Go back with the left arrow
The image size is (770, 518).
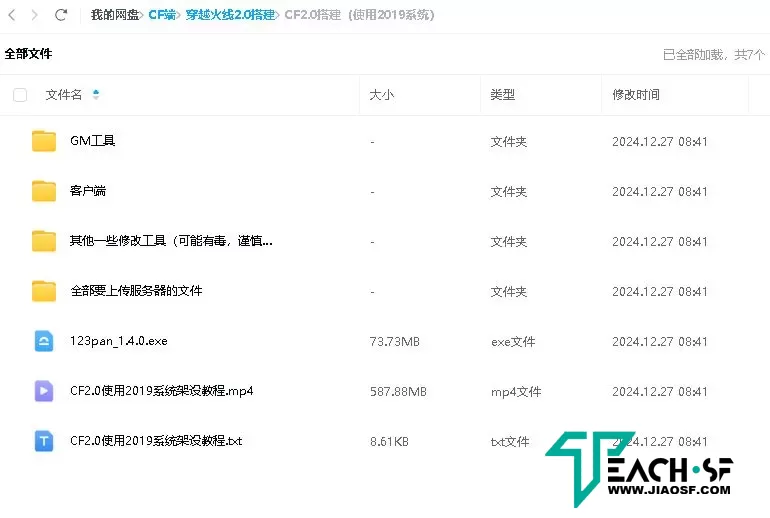[12, 15]
